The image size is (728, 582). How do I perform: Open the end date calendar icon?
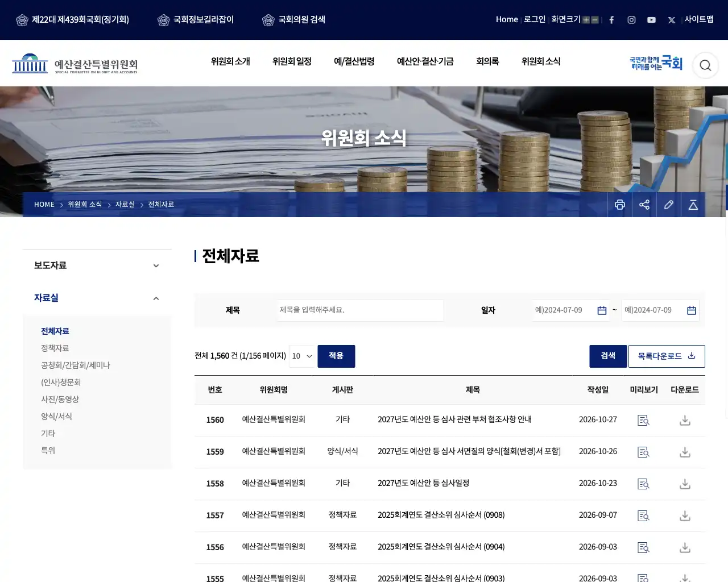click(x=692, y=310)
